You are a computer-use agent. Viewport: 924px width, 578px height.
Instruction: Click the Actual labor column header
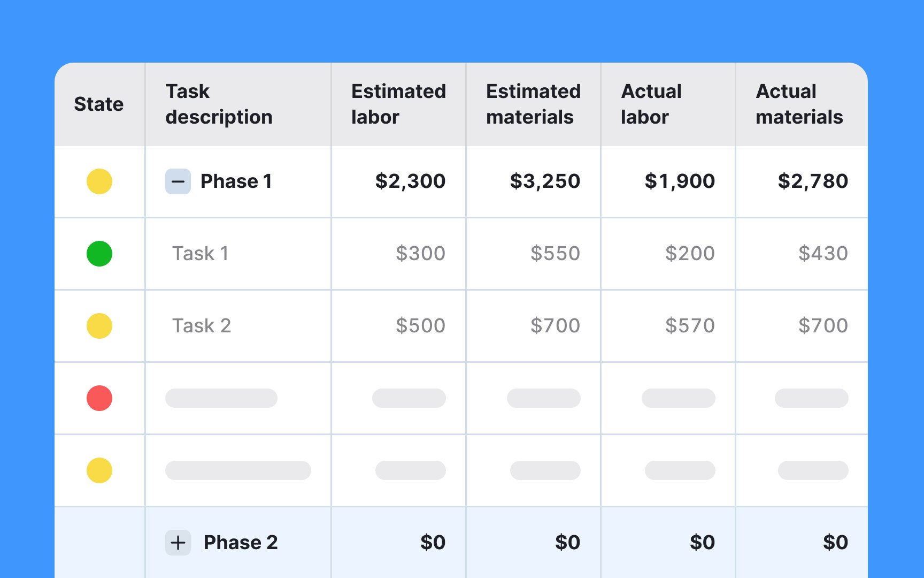651,104
